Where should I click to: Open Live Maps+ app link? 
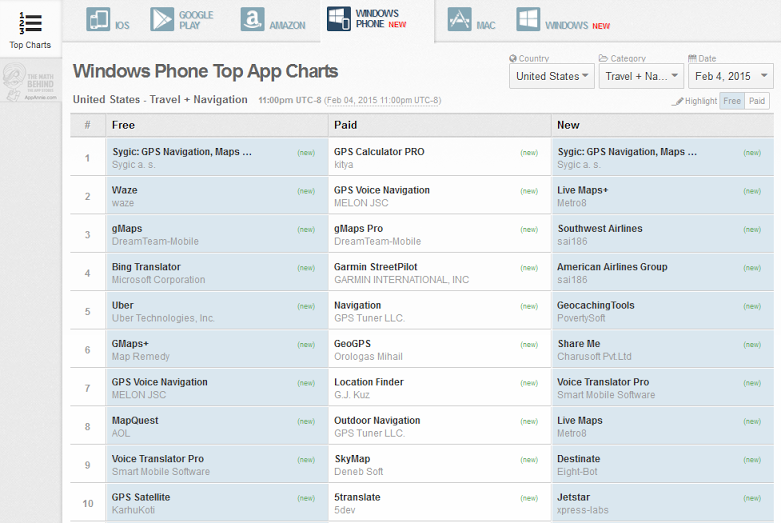coord(582,190)
